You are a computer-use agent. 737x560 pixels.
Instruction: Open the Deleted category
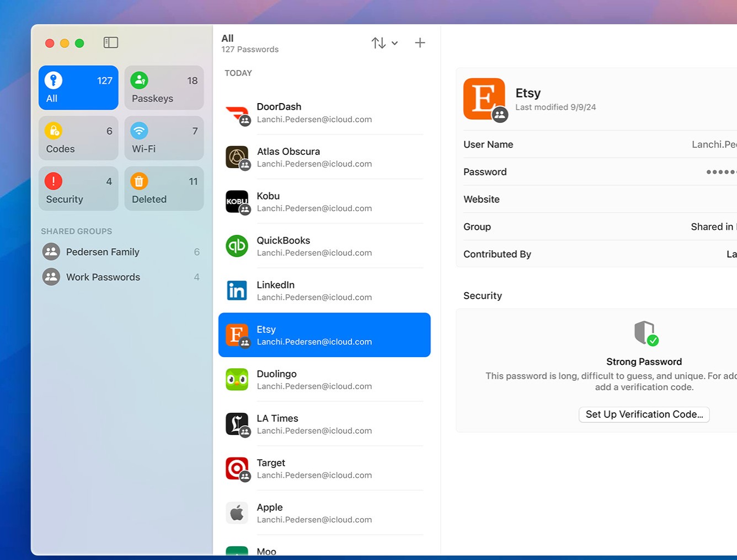tap(164, 189)
